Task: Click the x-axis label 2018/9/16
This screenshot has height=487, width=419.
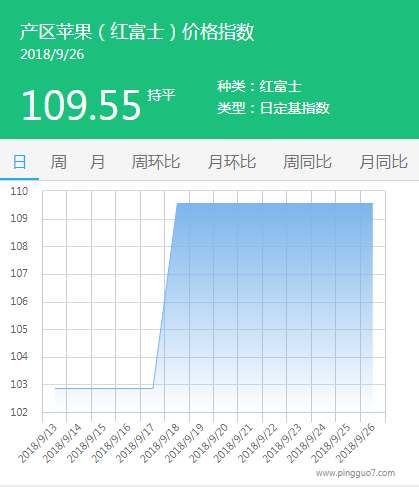Action: (111, 444)
